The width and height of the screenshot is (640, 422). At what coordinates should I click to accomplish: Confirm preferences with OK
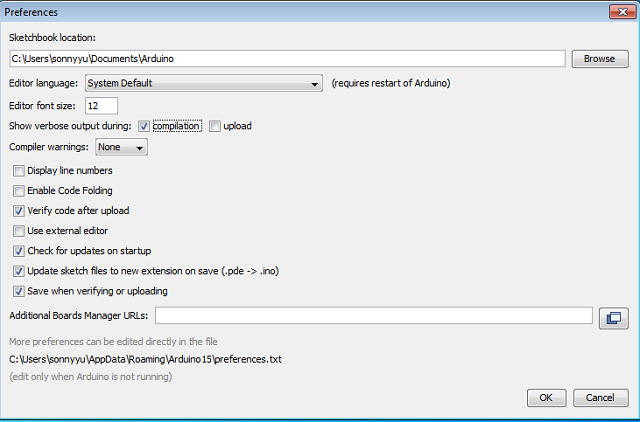click(x=547, y=398)
